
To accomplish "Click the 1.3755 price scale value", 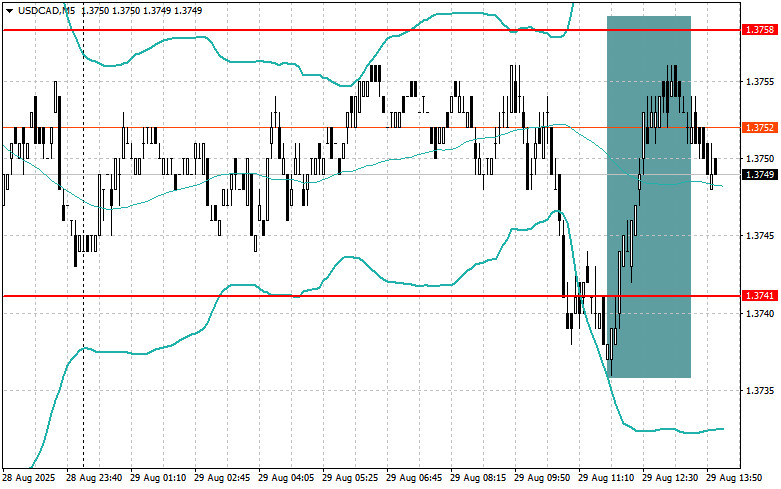I will pyautogui.click(x=760, y=81).
